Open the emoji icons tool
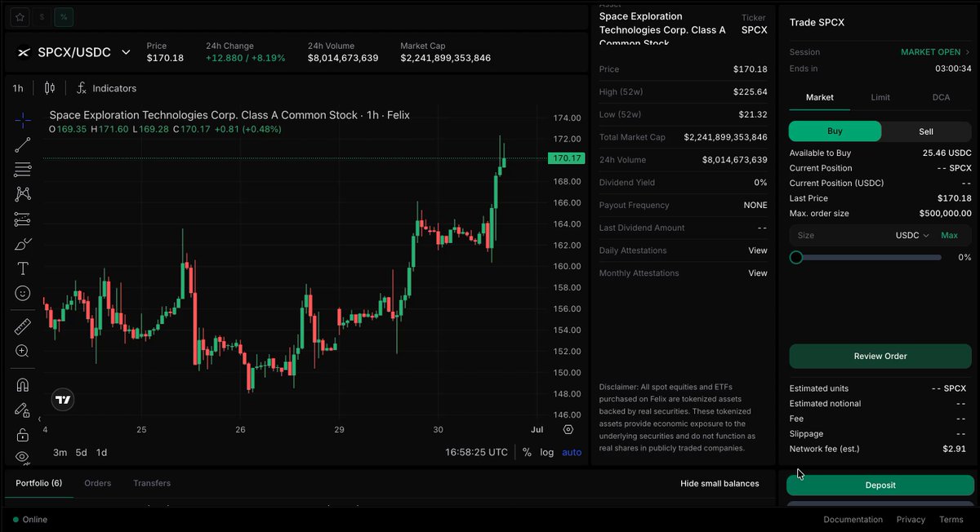Viewport: 980px width, 532px height. 23,293
